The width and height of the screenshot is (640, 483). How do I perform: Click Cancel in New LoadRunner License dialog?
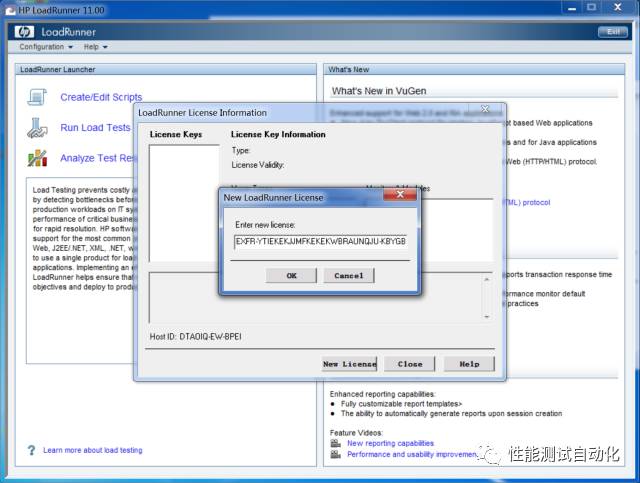pos(349,276)
